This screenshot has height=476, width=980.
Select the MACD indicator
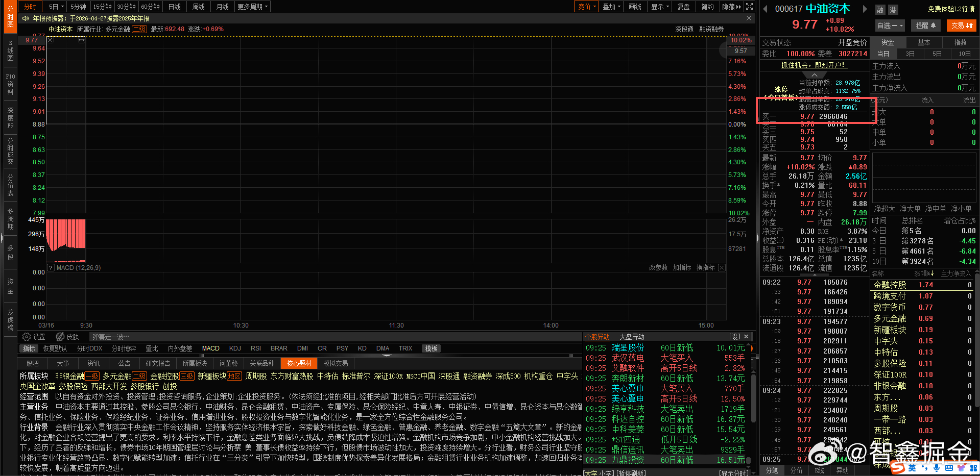(210, 348)
